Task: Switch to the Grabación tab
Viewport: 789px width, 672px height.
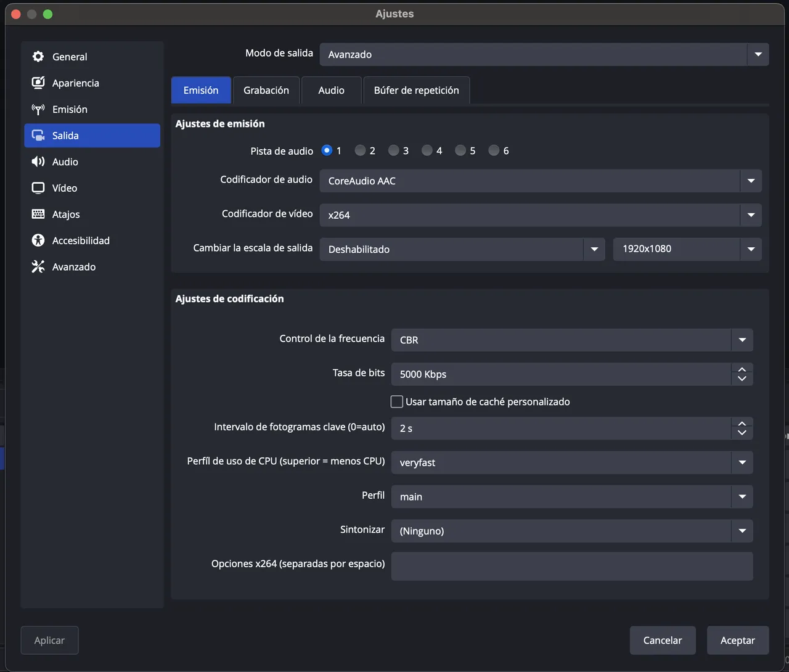Action: [266, 90]
